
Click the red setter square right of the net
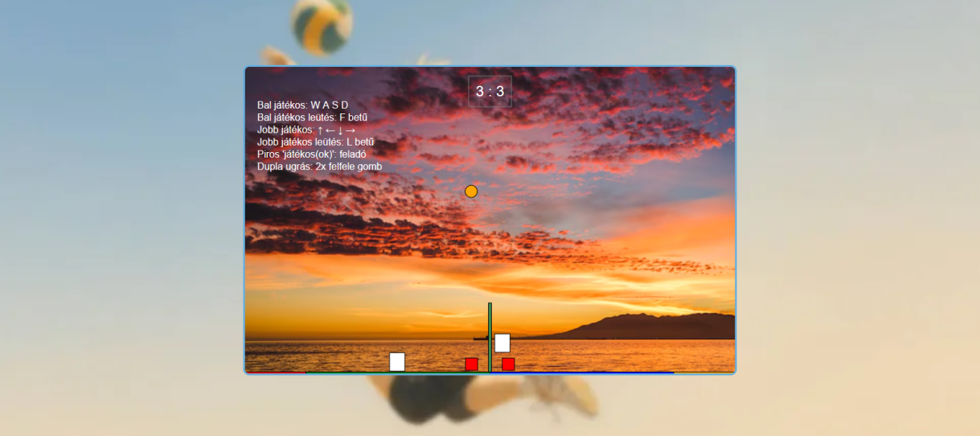coord(508,364)
